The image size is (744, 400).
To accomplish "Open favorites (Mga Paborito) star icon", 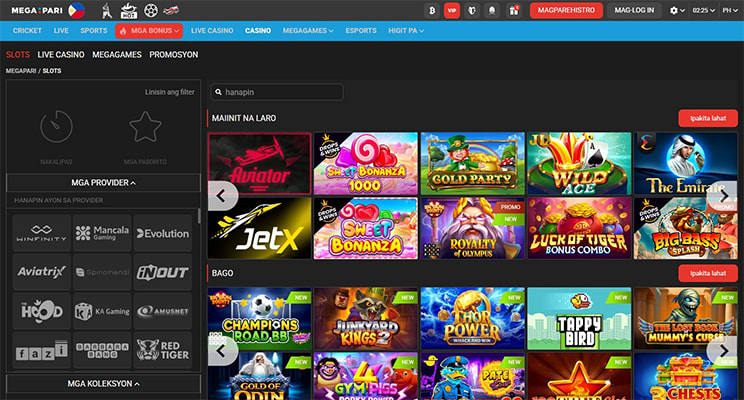I will click(x=145, y=127).
